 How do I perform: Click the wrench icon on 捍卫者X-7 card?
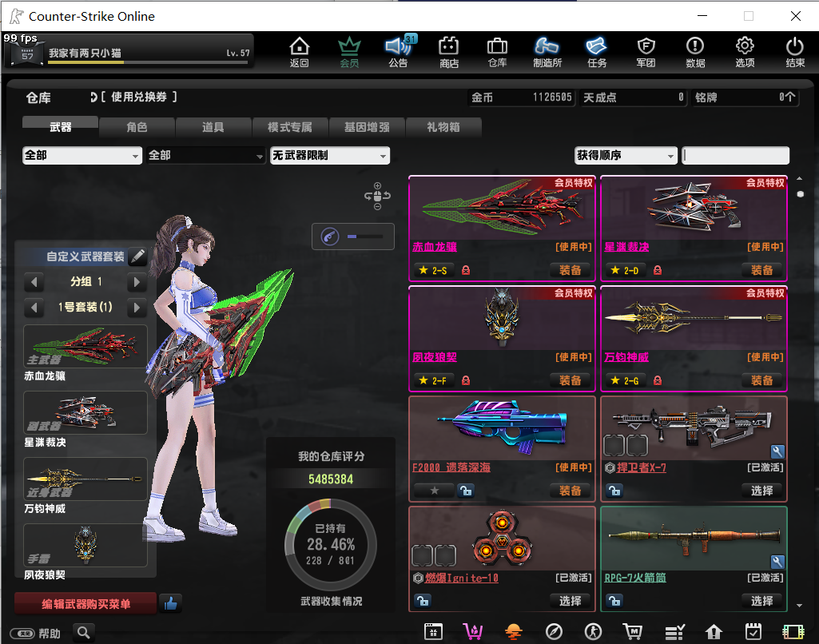[x=777, y=452]
